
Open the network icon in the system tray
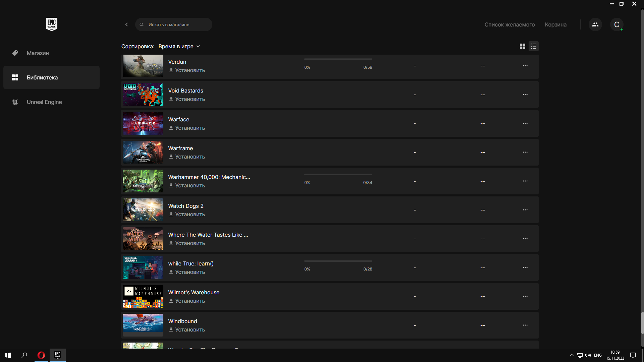click(x=580, y=355)
